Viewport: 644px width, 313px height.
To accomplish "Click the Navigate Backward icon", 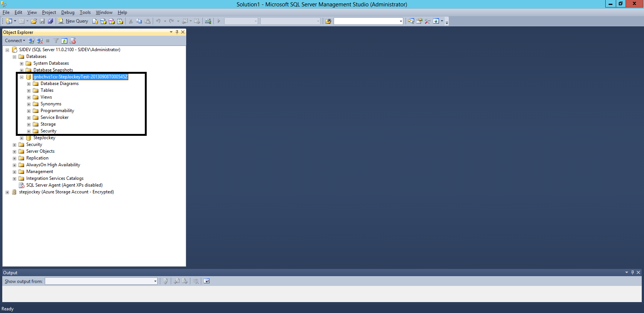I will [185, 21].
